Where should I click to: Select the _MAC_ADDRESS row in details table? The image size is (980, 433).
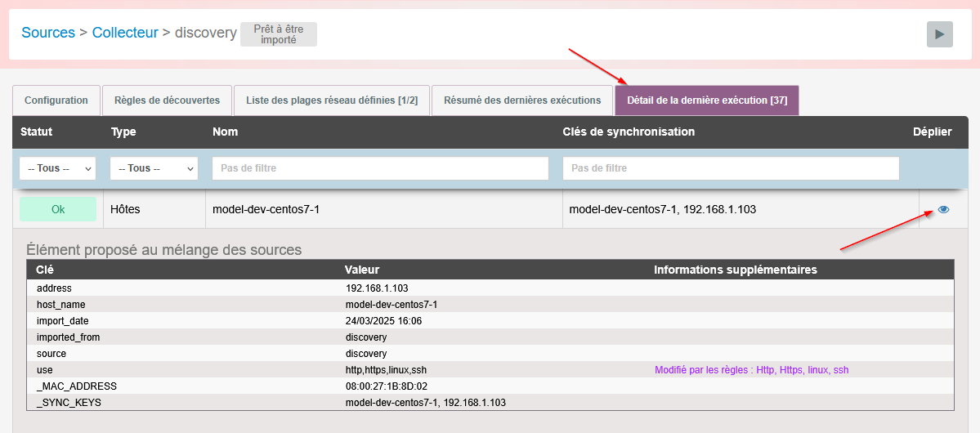pyautogui.click(x=77, y=386)
